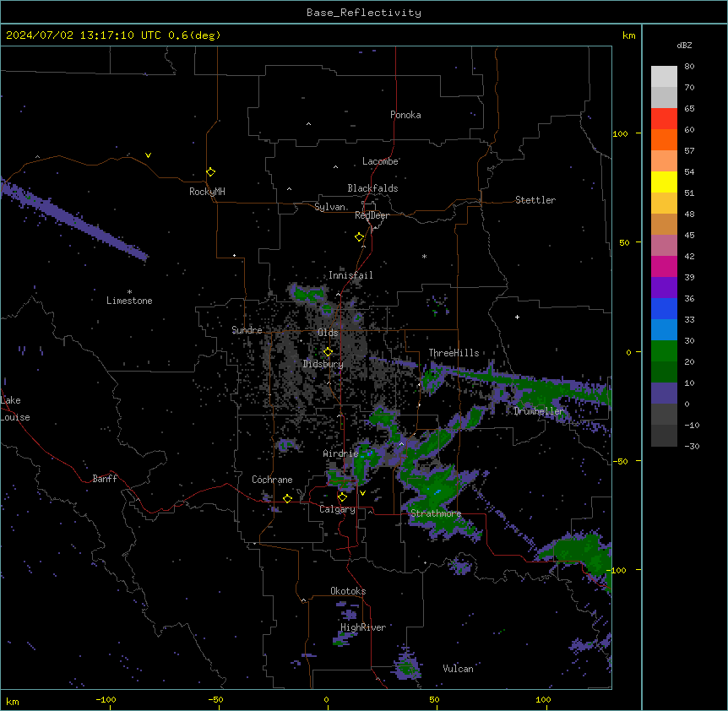Click the dBZ legend heading
Image resolution: width=728 pixels, height=711 pixels.
coord(684,46)
